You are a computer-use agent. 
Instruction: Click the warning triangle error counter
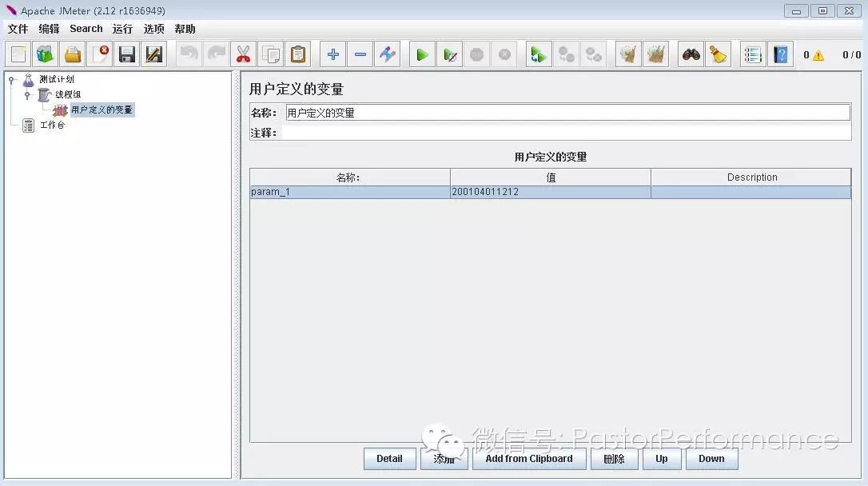[x=818, y=55]
